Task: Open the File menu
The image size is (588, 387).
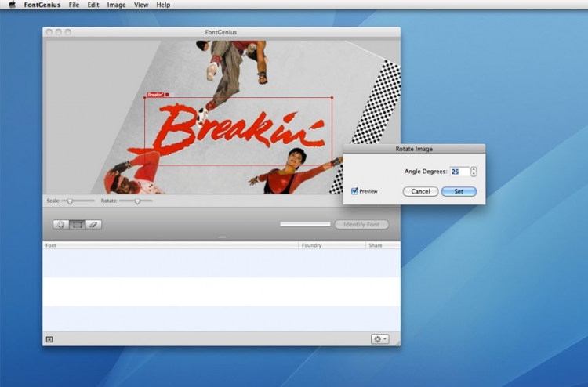Action: point(74,5)
